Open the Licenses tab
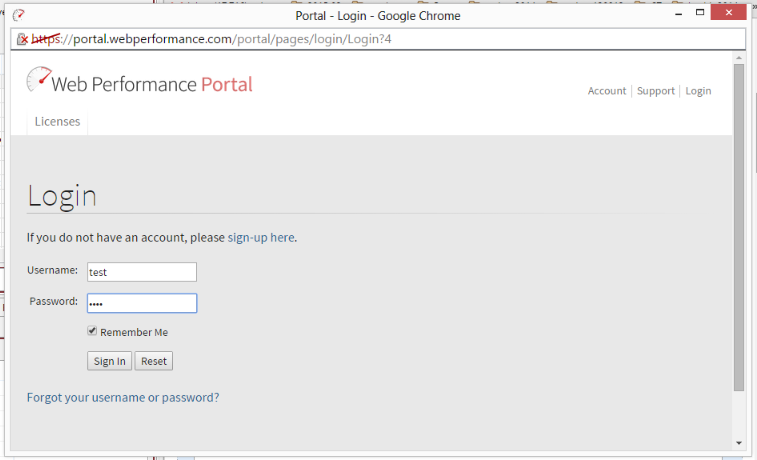 tap(57, 122)
